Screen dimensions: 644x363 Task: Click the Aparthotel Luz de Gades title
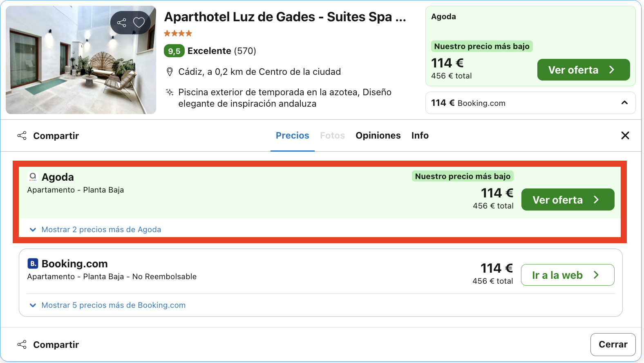point(285,17)
